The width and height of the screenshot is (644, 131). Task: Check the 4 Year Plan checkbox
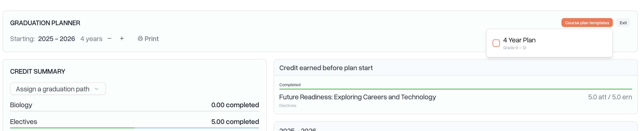[496, 43]
